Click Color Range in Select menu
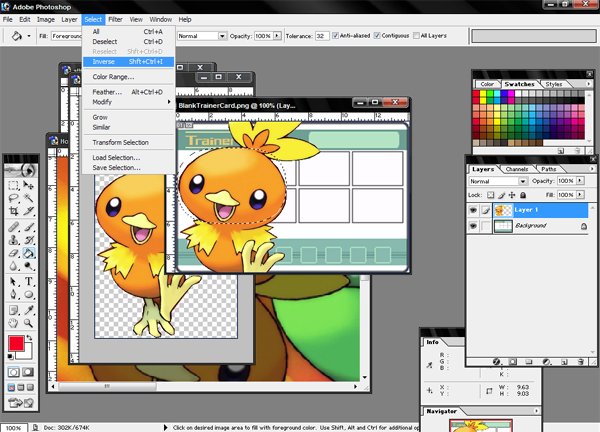This screenshot has height=432, width=600. click(129, 77)
